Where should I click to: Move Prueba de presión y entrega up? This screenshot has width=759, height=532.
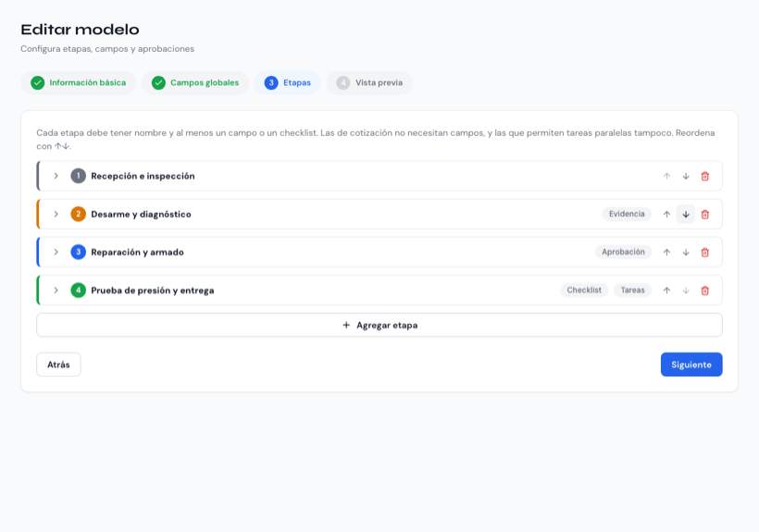click(x=666, y=291)
